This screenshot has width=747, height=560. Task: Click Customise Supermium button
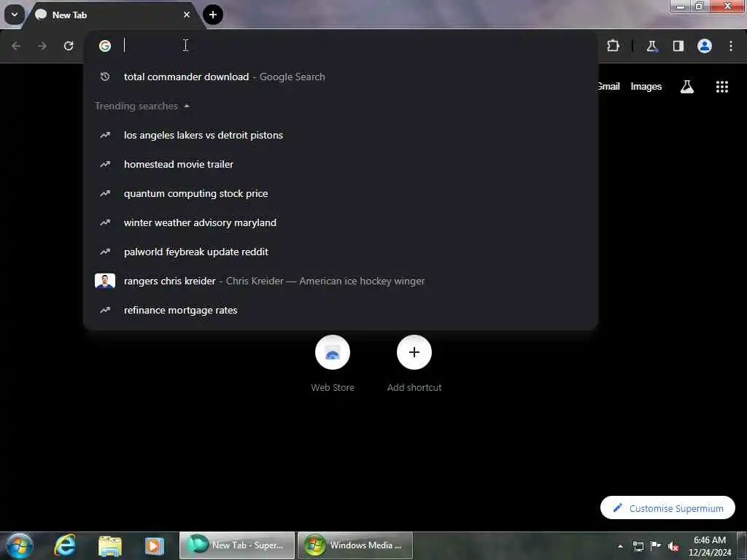tap(667, 508)
